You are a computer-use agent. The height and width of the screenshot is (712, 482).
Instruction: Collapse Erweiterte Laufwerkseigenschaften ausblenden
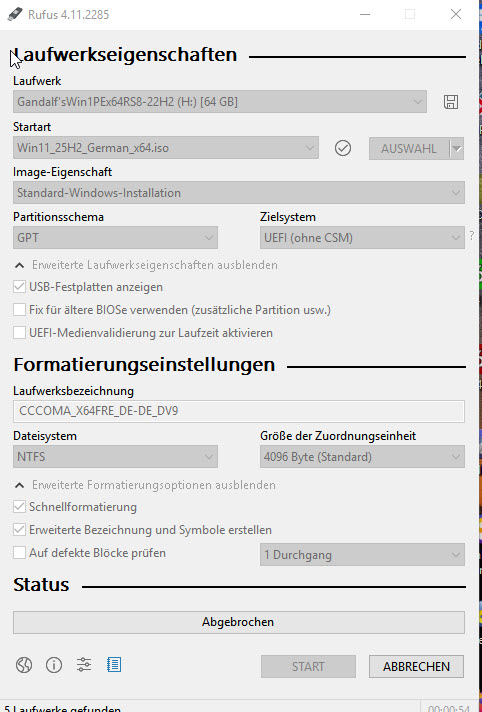tap(146, 265)
